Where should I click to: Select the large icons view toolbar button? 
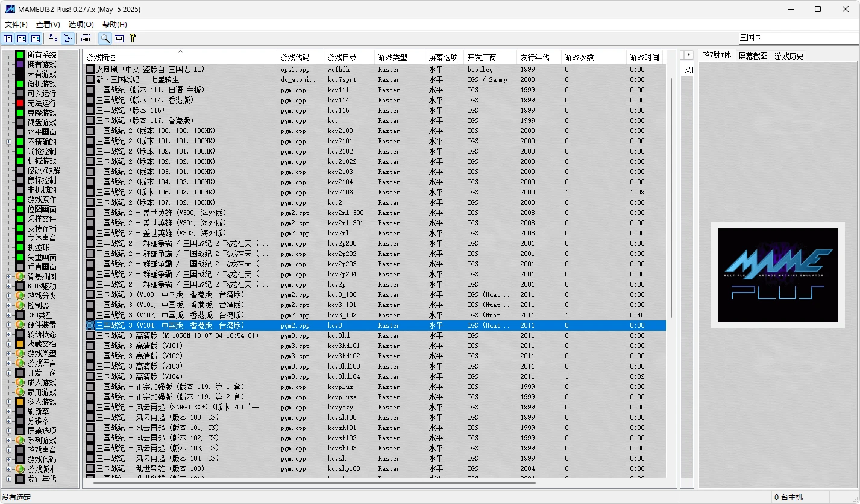(x=54, y=39)
